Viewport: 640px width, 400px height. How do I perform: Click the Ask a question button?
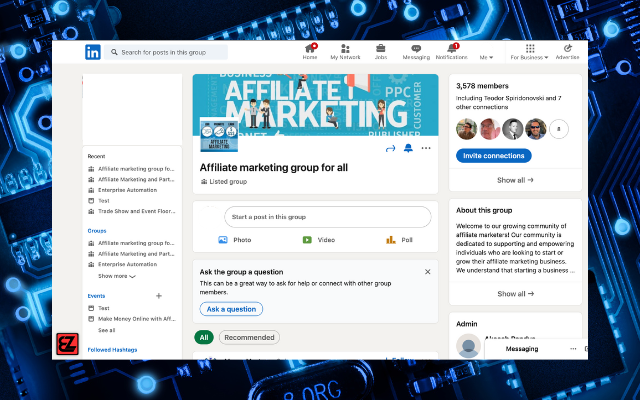click(231, 309)
